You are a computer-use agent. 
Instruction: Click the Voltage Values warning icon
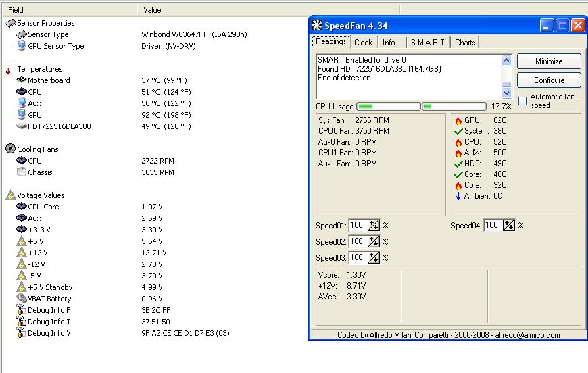click(x=11, y=195)
